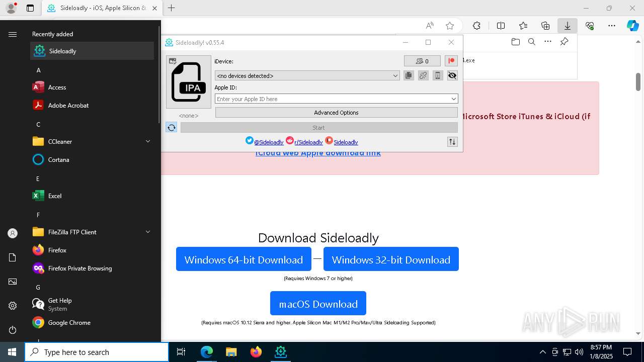Open Edge Downloads toolbar icon
Screen dimensions: 644x362
click(567, 26)
